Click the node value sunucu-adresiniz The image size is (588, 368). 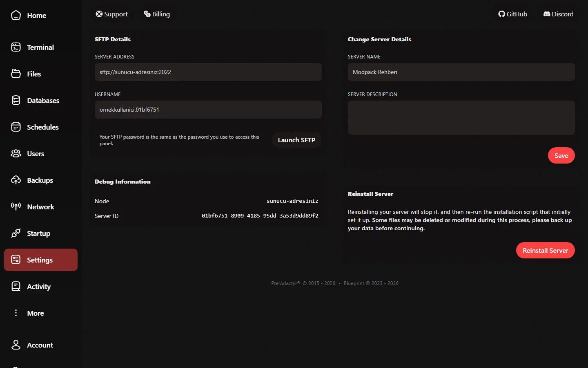coord(292,201)
